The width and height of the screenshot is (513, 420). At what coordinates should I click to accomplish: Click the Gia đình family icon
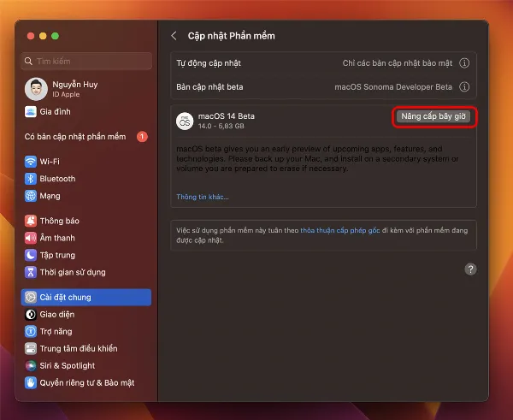pos(31,111)
